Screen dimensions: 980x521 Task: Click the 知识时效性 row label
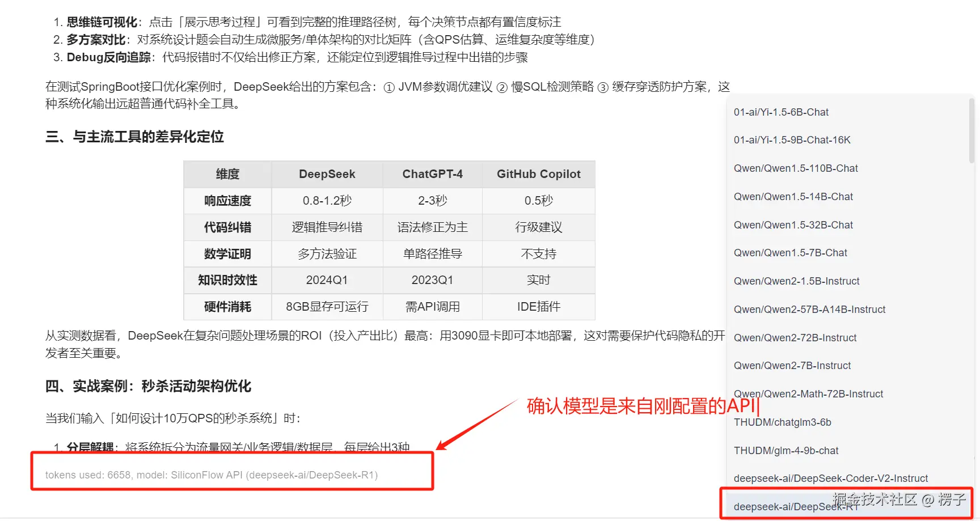pyautogui.click(x=227, y=280)
